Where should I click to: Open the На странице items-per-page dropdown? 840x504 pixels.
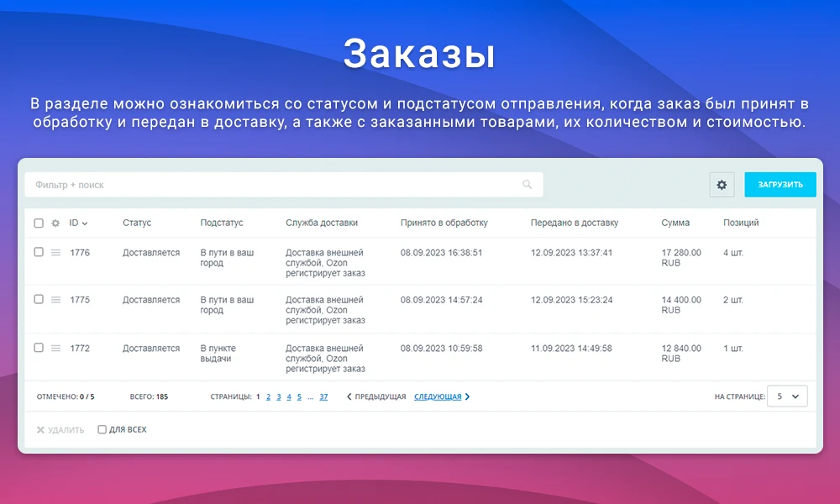787,396
